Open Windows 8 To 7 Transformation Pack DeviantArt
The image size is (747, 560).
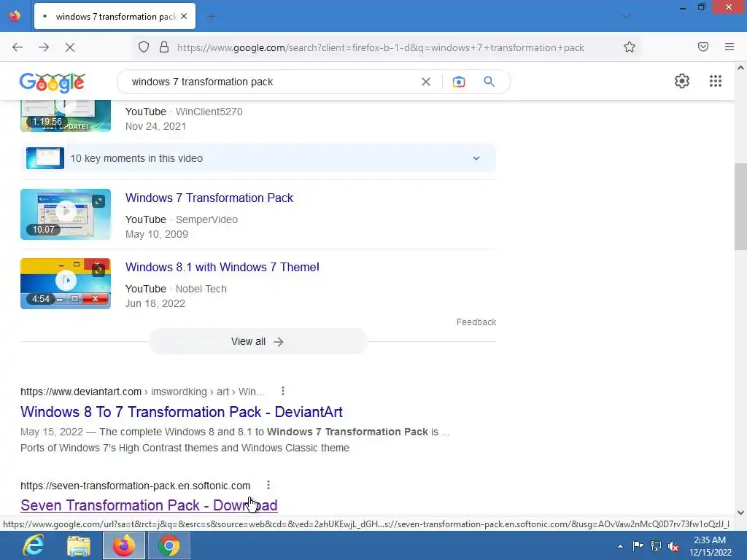(182, 412)
